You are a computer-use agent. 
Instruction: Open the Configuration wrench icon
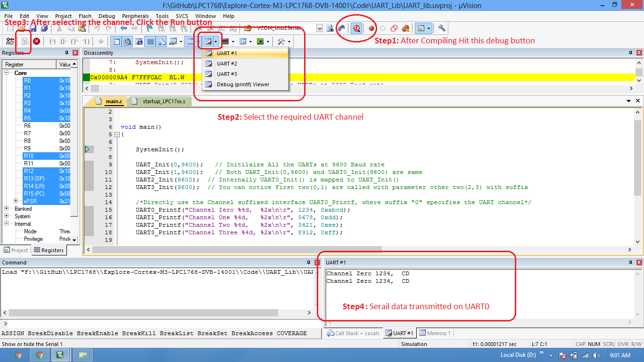[441, 28]
